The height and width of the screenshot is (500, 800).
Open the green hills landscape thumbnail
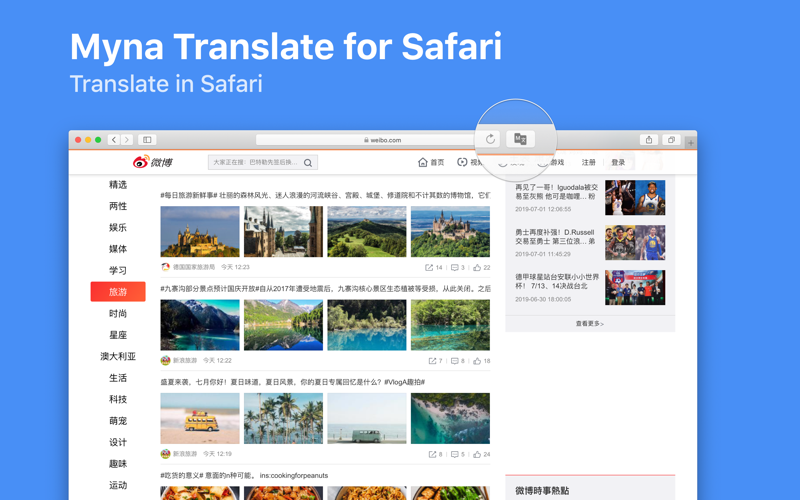point(367,231)
